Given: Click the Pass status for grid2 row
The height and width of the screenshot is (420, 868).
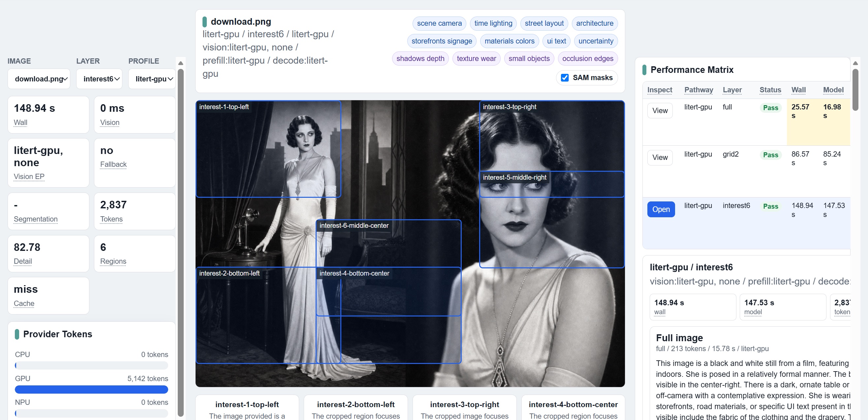Looking at the screenshot, I should click(770, 155).
